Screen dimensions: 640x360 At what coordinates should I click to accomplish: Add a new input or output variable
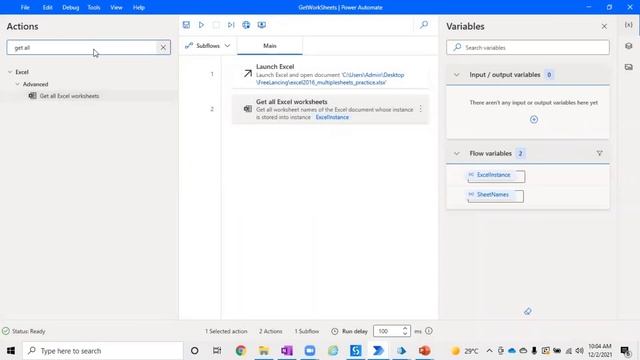point(534,120)
